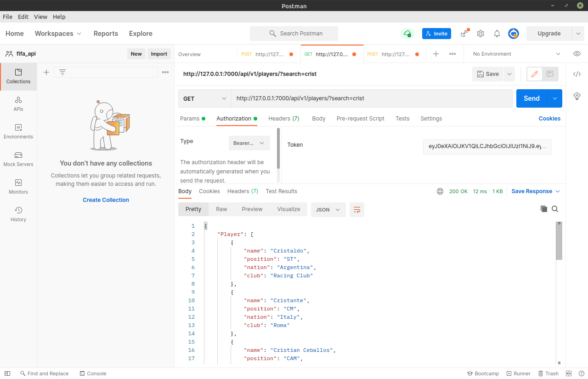Open Console in the status bar

tap(93, 373)
